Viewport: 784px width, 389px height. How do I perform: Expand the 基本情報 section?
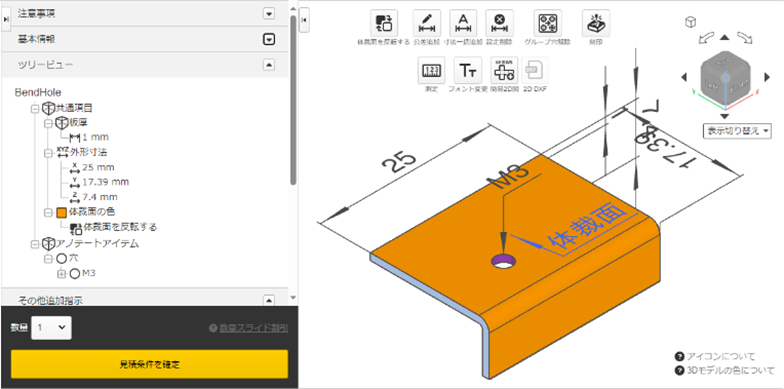click(269, 39)
